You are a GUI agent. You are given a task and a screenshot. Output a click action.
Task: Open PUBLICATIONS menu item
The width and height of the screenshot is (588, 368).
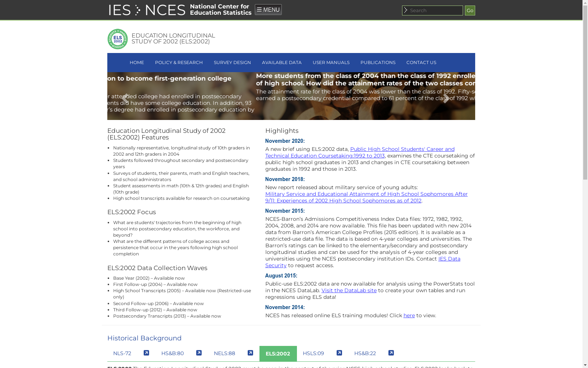[378, 63]
